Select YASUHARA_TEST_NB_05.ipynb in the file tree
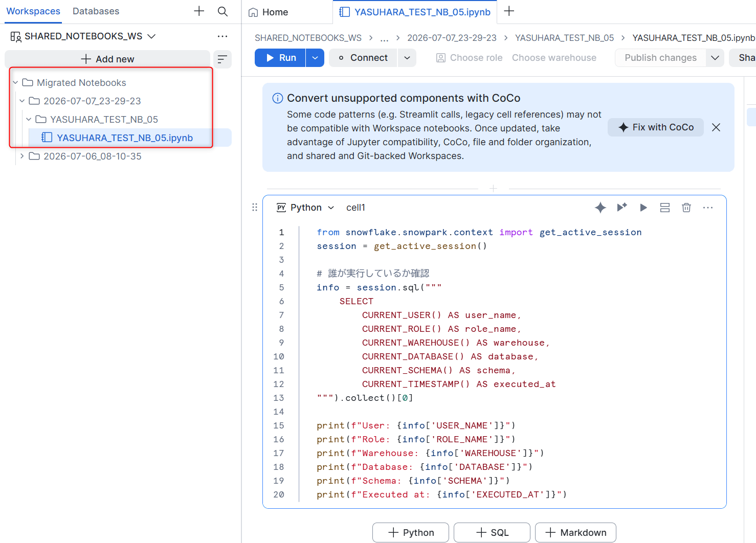 click(x=125, y=138)
